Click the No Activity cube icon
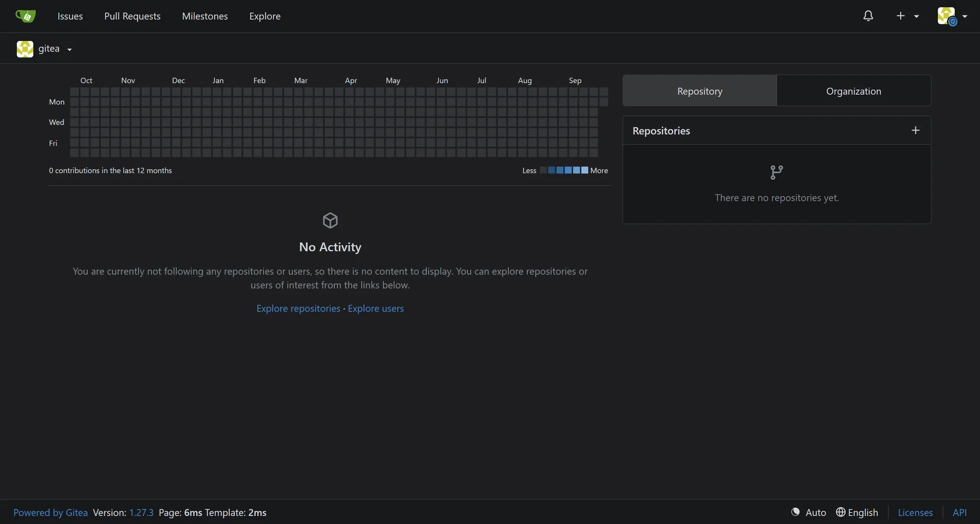This screenshot has height=524, width=980. (330, 221)
